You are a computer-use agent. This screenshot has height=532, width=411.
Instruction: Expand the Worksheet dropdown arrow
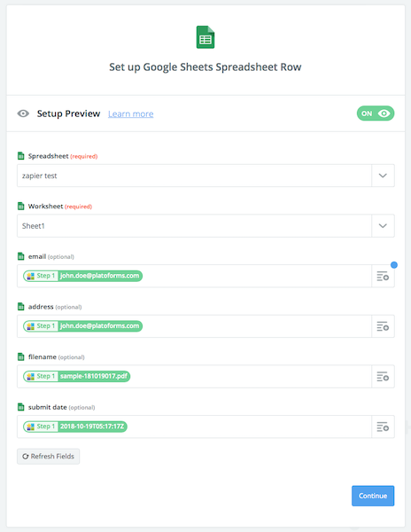[x=383, y=226]
